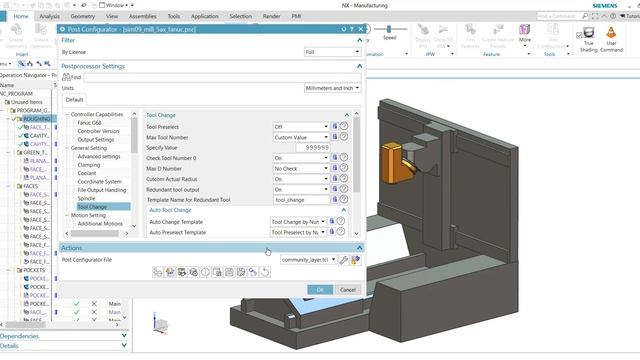Open the Analysis ribbon tab
Image resolution: width=640 pixels, height=360 pixels.
pyautogui.click(x=49, y=16)
